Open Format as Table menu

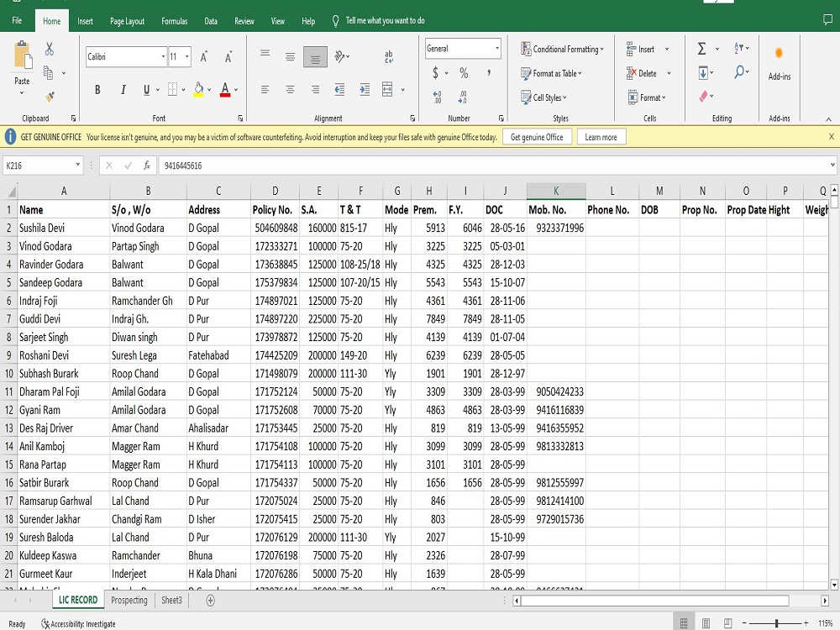click(x=551, y=73)
